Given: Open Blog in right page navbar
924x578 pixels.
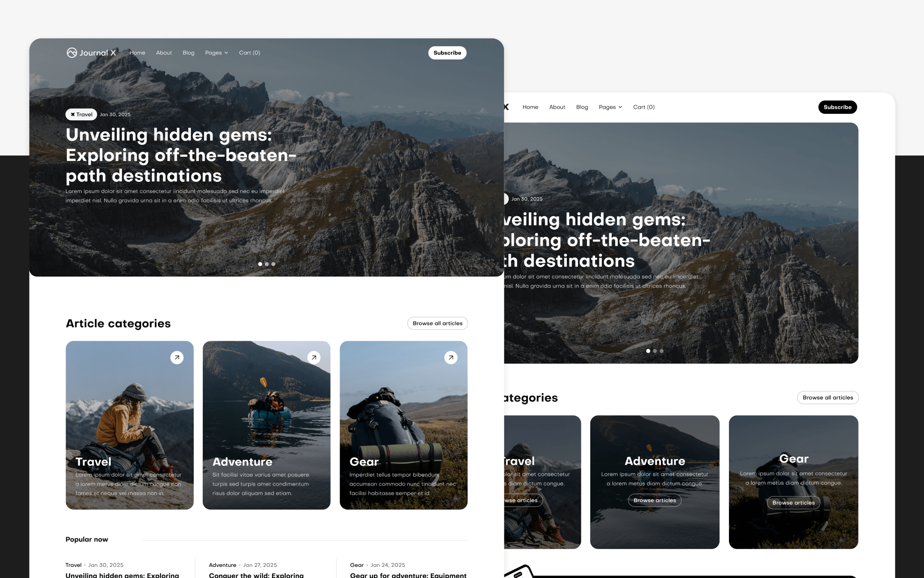Looking at the screenshot, I should 582,107.
